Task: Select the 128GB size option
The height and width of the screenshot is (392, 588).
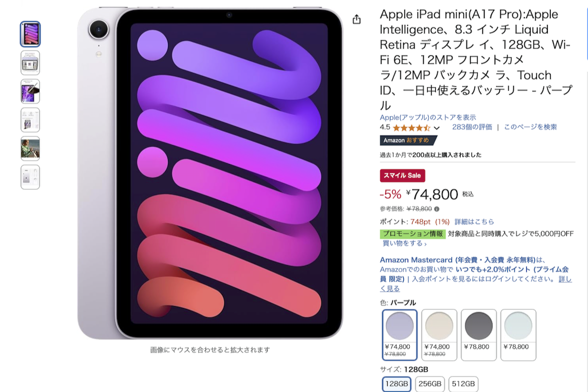Action: coord(397,384)
